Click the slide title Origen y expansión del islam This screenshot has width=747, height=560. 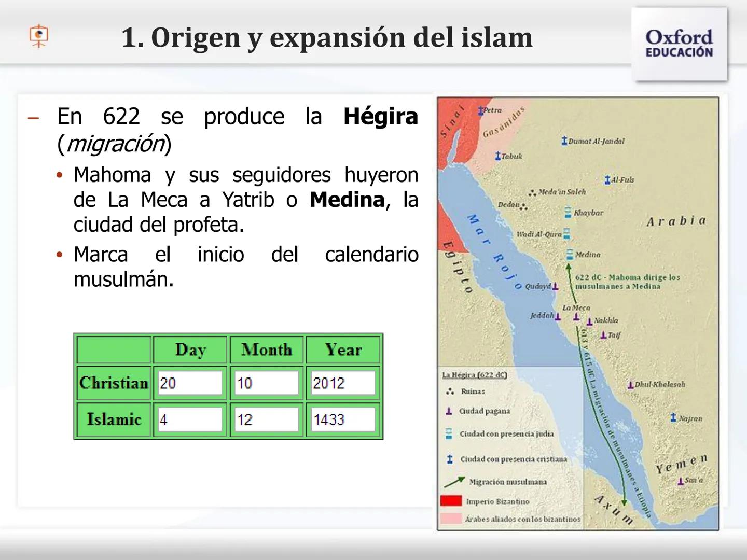point(327,37)
